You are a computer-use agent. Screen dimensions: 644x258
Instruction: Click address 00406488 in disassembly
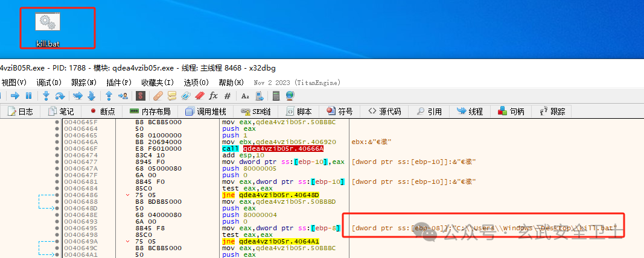80,201
